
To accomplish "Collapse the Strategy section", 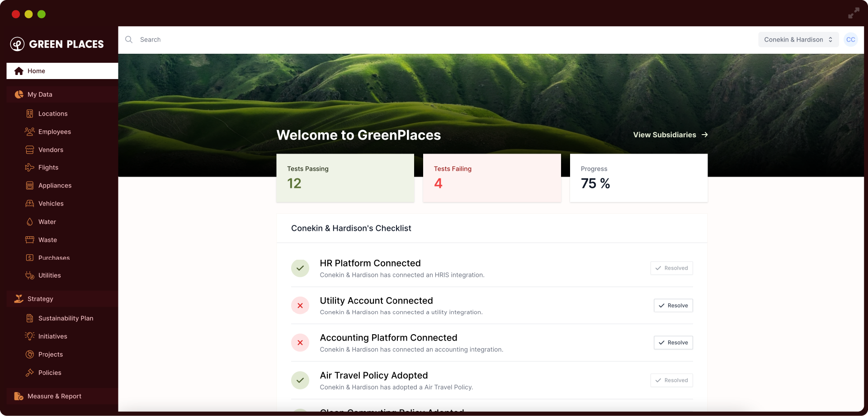I will click(x=62, y=299).
